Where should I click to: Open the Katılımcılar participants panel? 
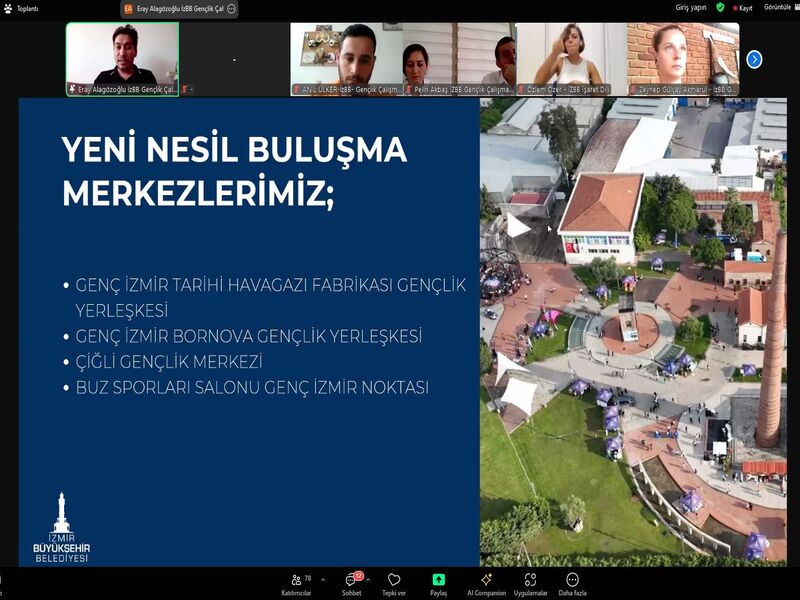click(x=295, y=581)
